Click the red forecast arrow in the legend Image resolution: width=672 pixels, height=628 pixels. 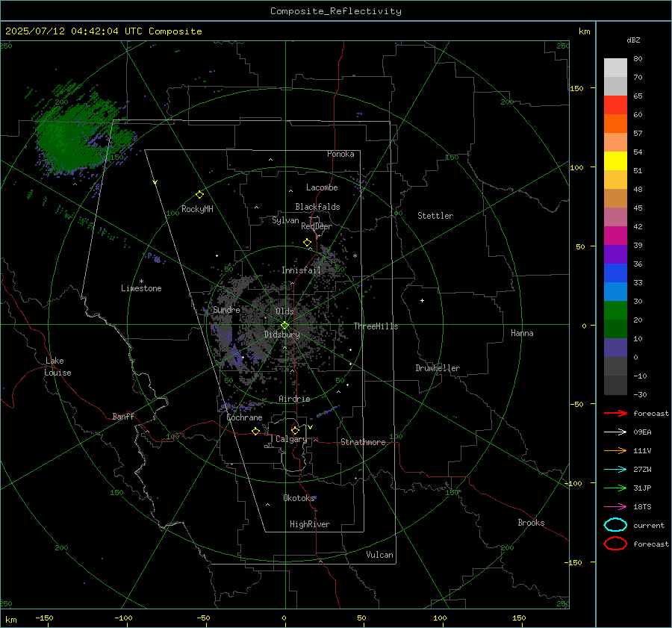(615, 413)
